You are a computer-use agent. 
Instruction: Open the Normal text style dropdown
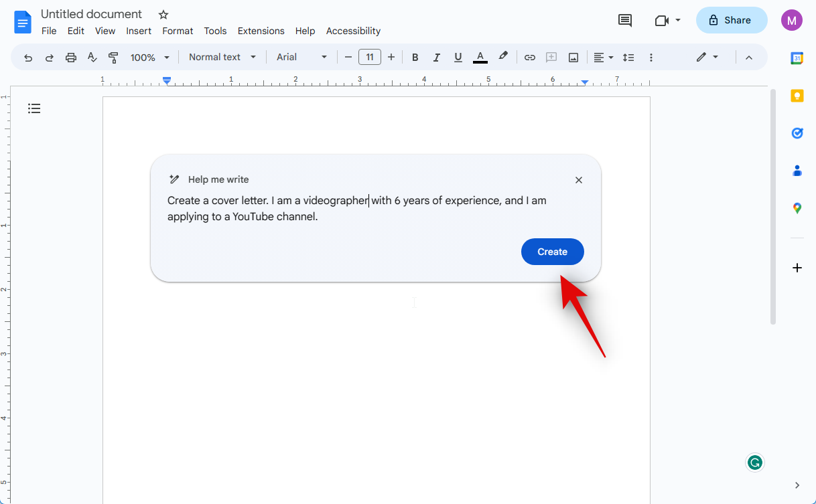[222, 58]
